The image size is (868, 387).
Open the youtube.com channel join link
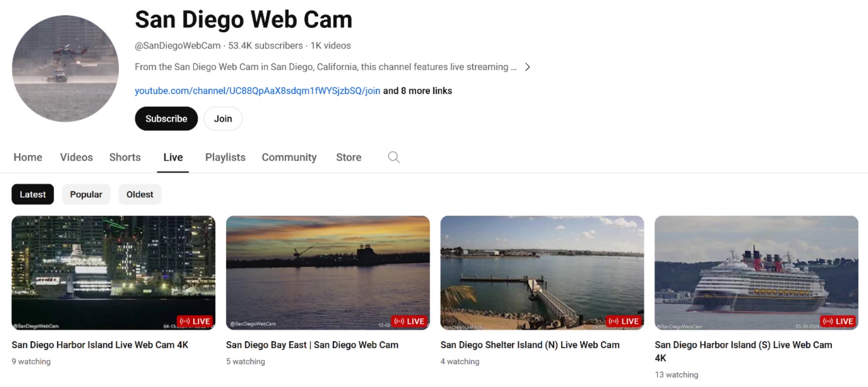pos(257,91)
